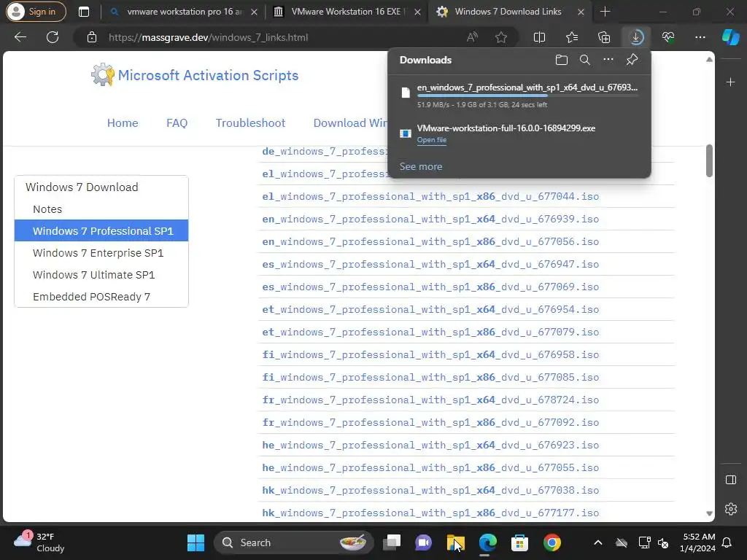Open the Copilot sidebar icon
747x560 pixels.
pos(731,37)
